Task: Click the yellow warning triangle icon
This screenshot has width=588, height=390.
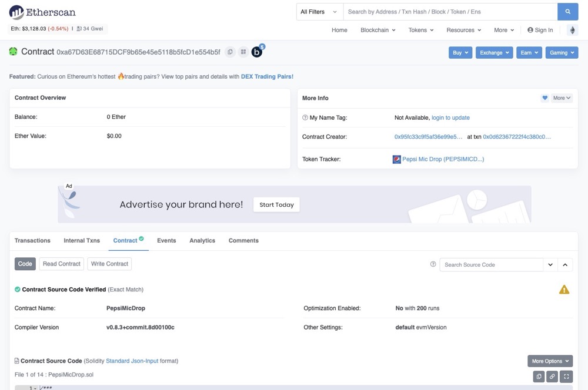Action: pyautogui.click(x=564, y=290)
